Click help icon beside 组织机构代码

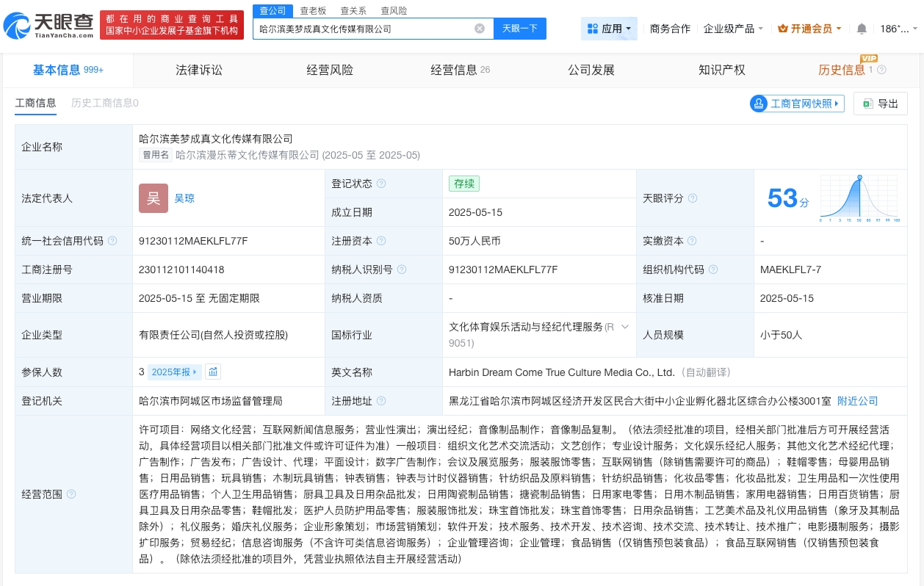[713, 270]
